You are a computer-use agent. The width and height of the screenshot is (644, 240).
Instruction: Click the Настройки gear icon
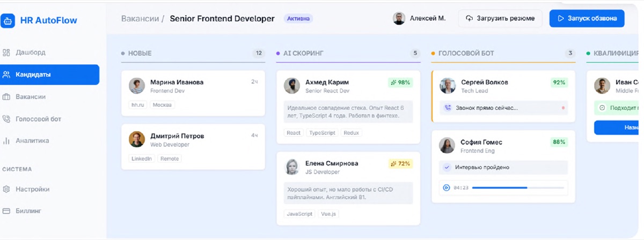click(6, 189)
